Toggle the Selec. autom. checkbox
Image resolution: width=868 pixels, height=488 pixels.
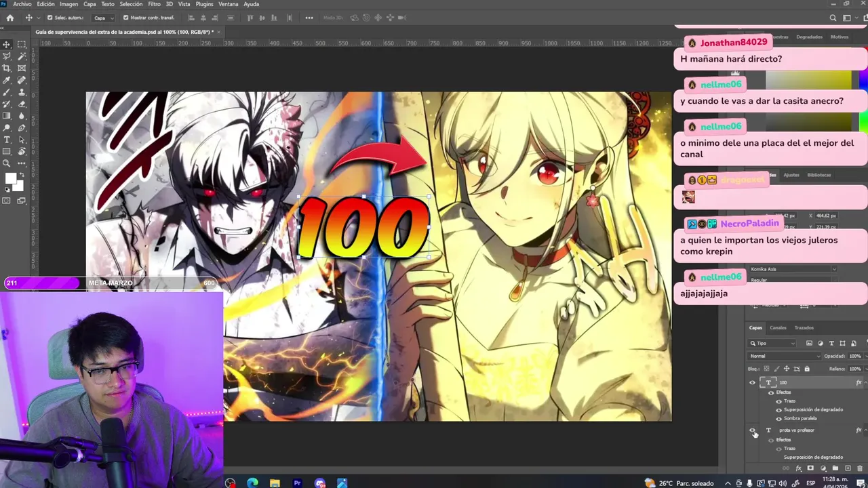50,18
